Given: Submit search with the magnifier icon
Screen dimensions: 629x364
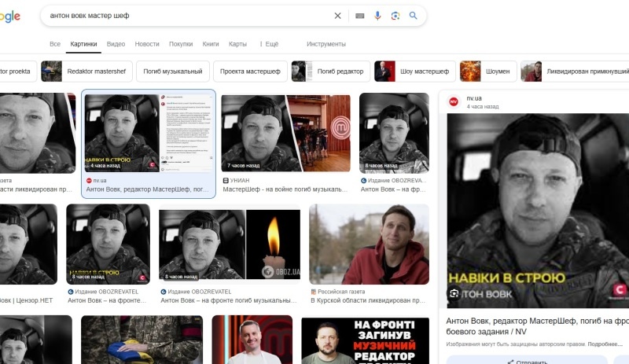Looking at the screenshot, I should (414, 16).
